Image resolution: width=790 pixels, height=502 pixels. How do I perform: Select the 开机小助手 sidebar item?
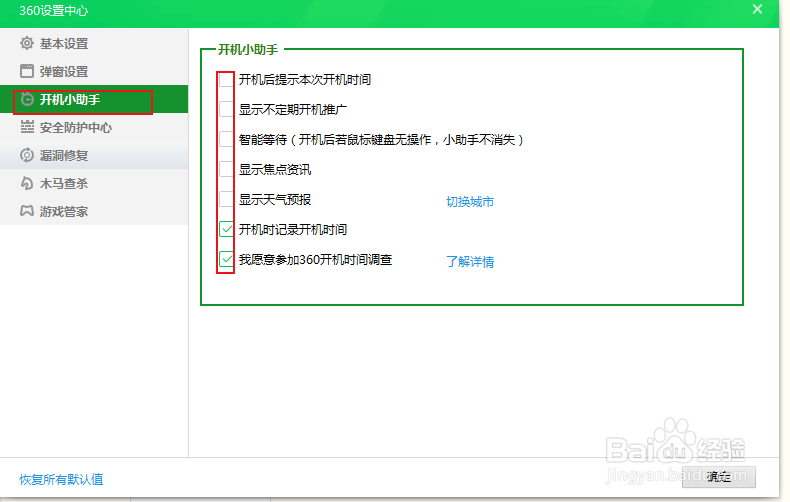[94, 99]
